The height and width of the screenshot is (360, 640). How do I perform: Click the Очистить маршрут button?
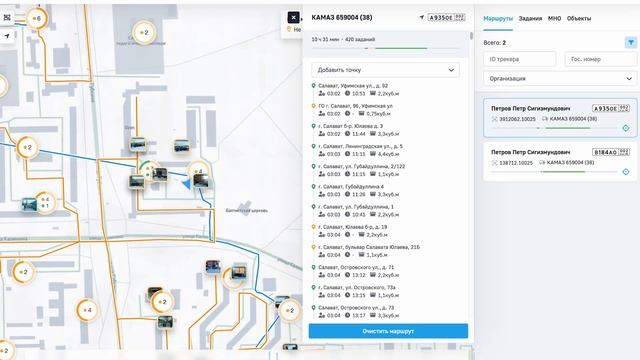[388, 331]
